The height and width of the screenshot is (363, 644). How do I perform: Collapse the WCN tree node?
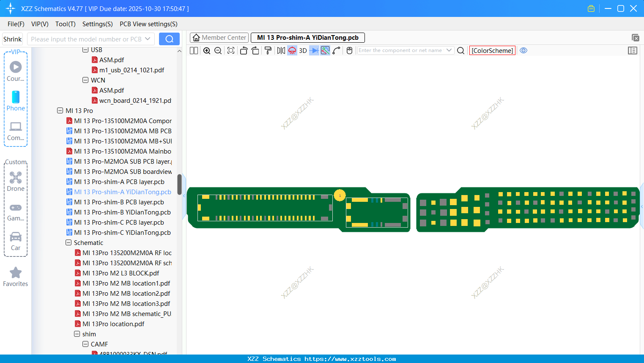(x=85, y=80)
